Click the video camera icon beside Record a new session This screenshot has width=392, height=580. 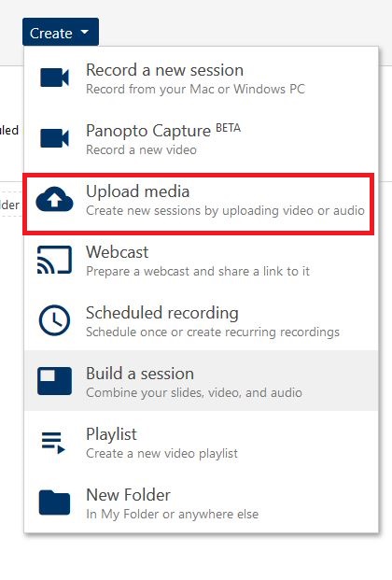[54, 78]
